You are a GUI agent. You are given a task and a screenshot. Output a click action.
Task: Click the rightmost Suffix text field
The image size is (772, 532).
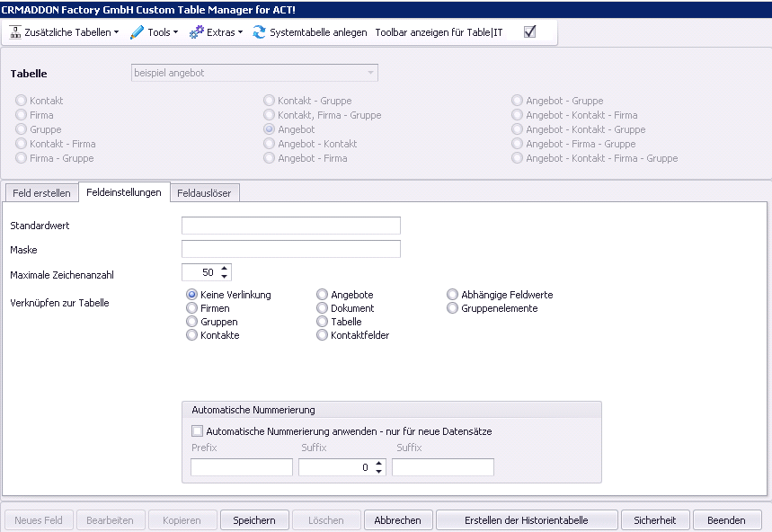coord(443,467)
